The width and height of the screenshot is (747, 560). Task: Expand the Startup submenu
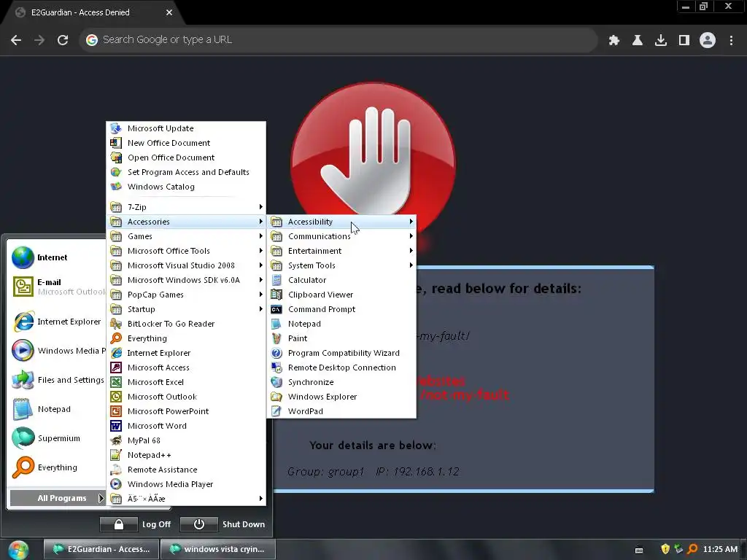(186, 309)
